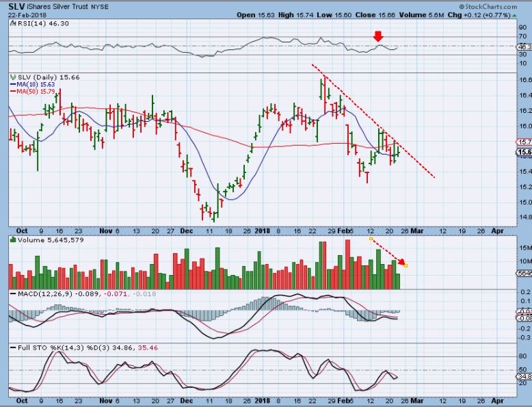
Task: Click the blue MA(10) line legend swatch
Action: (x=13, y=85)
